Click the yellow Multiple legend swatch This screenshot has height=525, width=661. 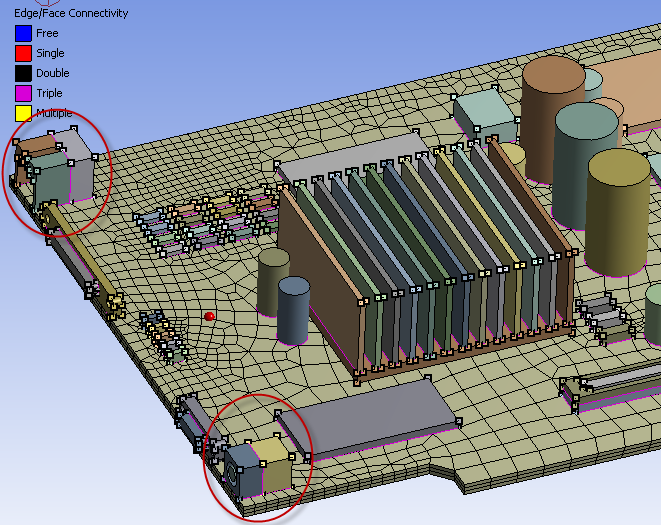click(x=23, y=113)
